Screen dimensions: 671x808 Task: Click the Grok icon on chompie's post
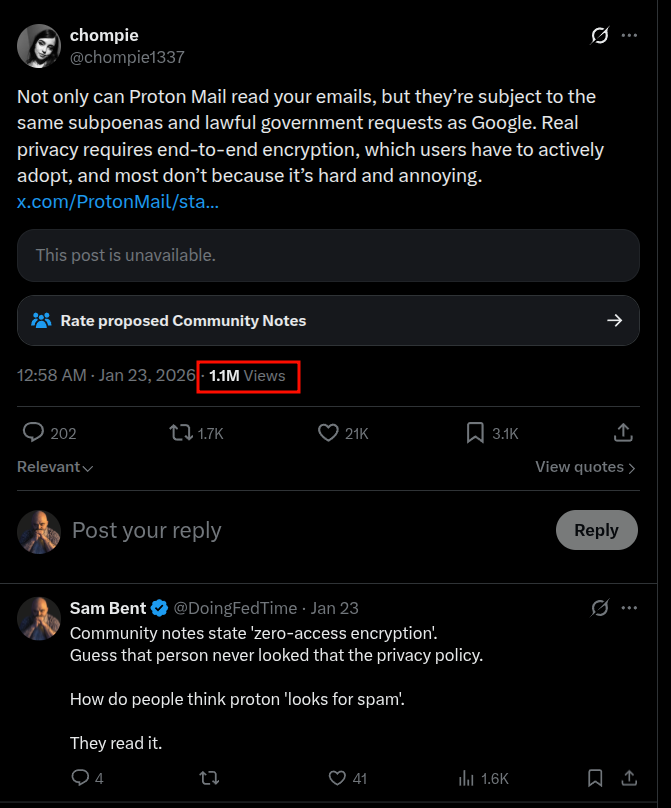tap(600, 35)
